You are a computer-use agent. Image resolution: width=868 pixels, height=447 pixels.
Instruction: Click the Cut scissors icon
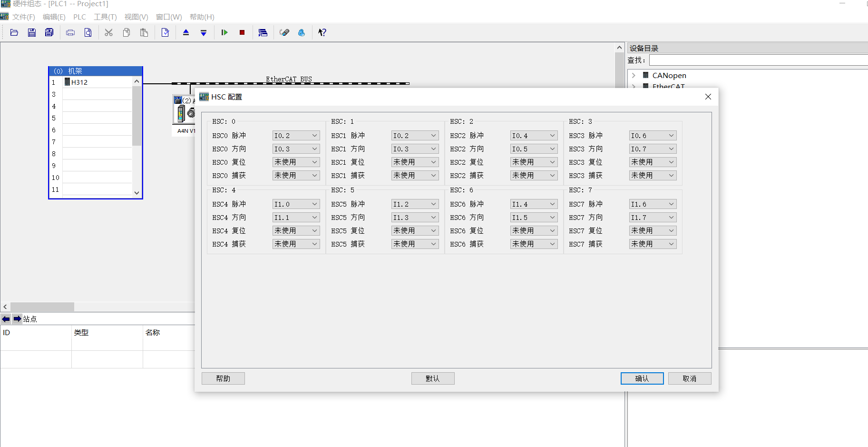109,32
